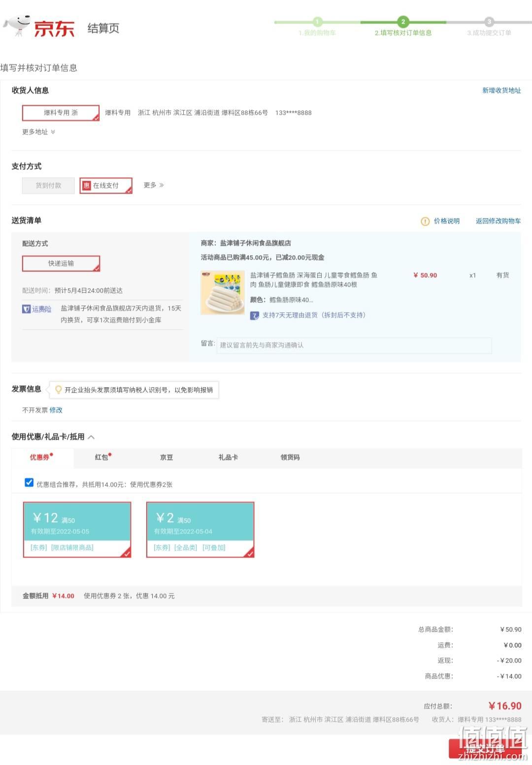
Task: Click the 留言 message input field
Action: [354, 345]
